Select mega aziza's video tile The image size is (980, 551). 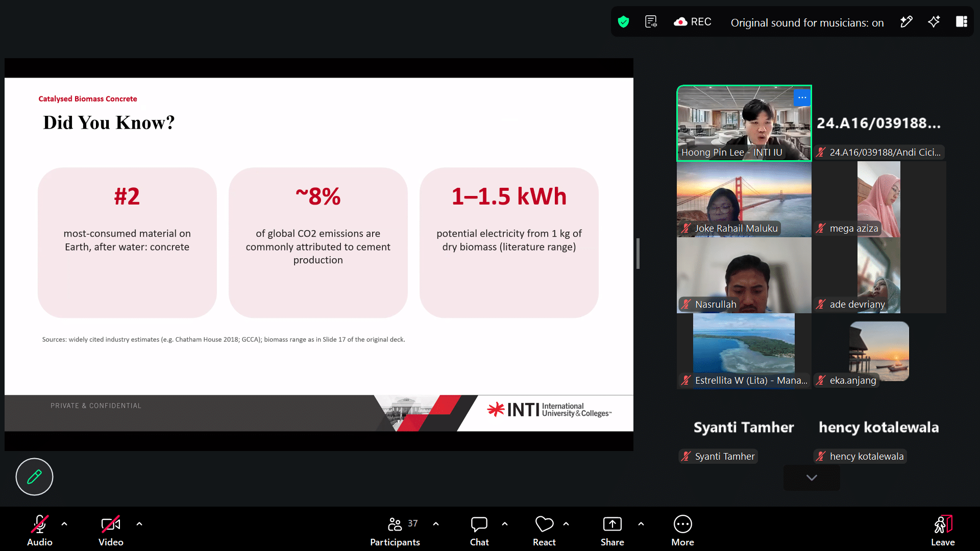tap(879, 199)
